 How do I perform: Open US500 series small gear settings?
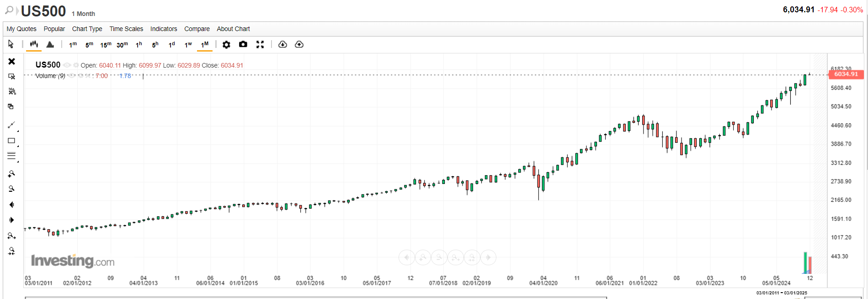click(76, 65)
